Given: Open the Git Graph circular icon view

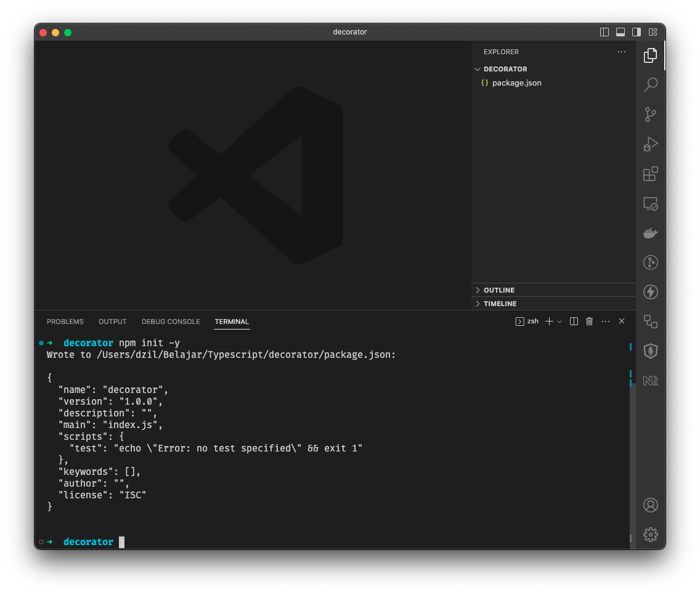Looking at the screenshot, I should tap(651, 262).
